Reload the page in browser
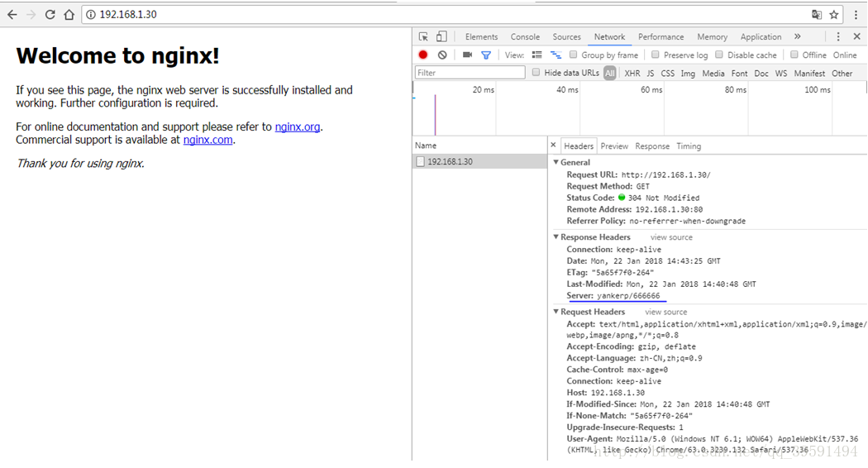Image resolution: width=868 pixels, height=468 pixels. (x=50, y=14)
